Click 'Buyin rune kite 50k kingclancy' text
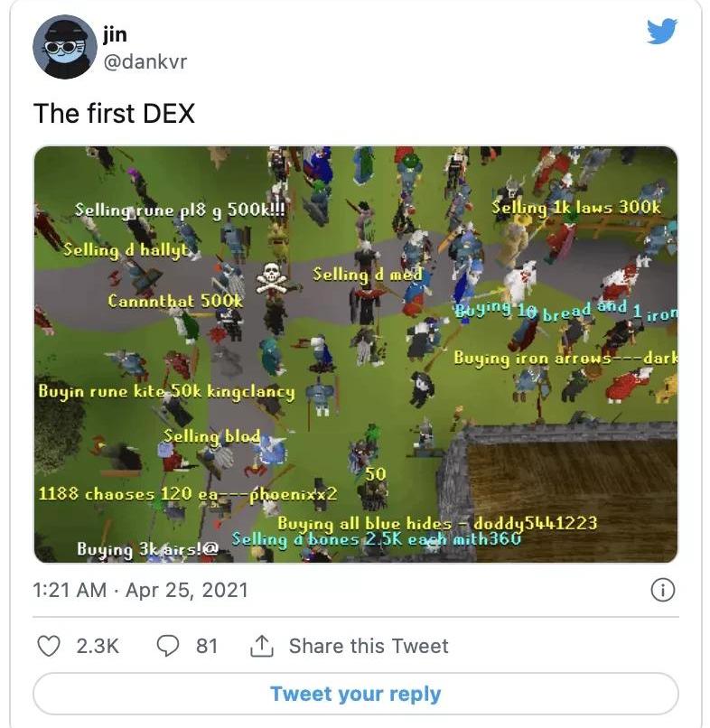 pyautogui.click(x=166, y=391)
